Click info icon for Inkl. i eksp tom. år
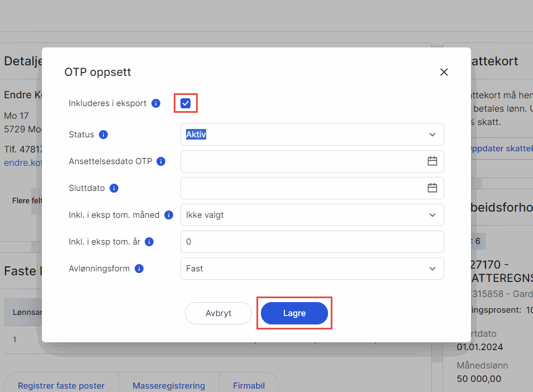Viewport: 533px width, 392px height. 149,242
